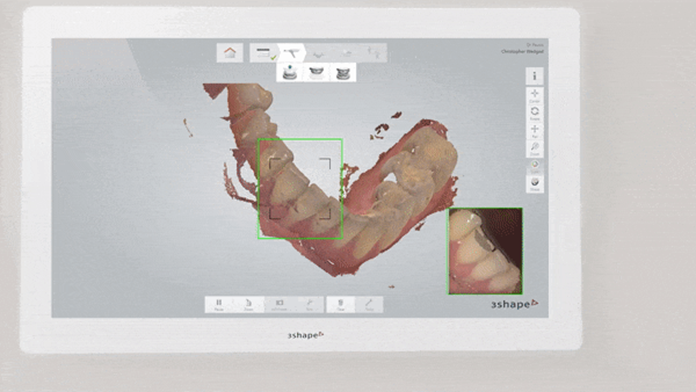Click the greyed-out Trim tool in bottom toolbar
The image size is (696, 392).
(309, 305)
